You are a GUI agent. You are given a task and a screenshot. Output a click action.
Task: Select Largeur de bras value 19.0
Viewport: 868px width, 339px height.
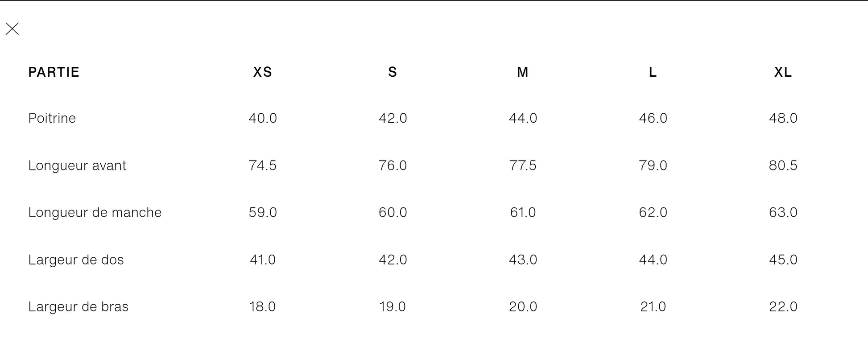point(393,307)
